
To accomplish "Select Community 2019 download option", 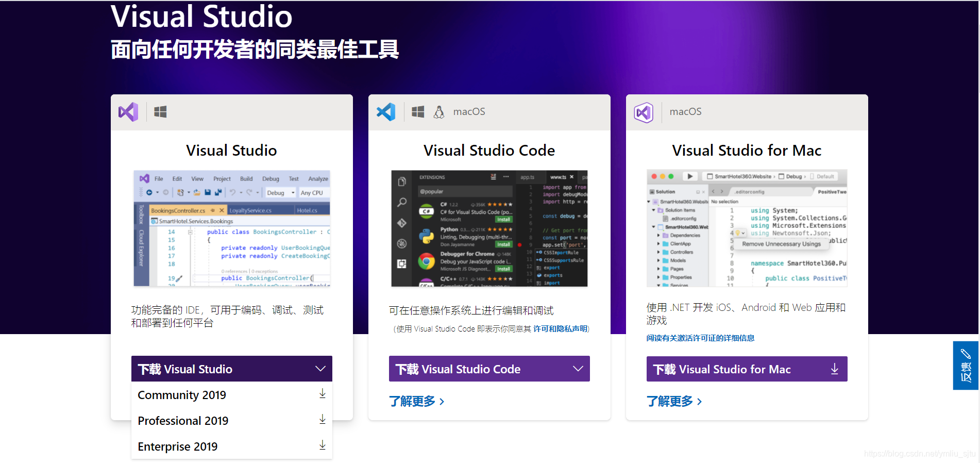I will pyautogui.click(x=232, y=395).
